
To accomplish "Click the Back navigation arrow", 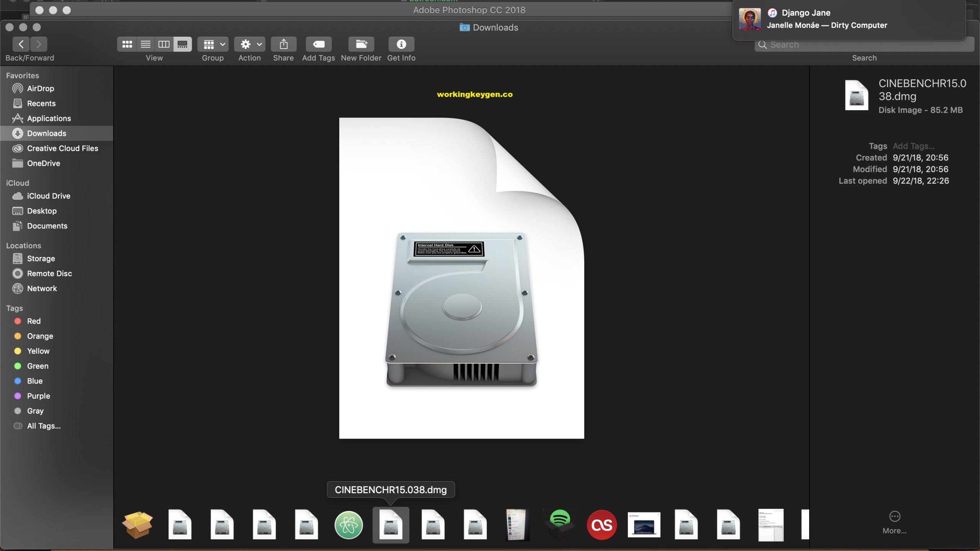I will [x=21, y=44].
